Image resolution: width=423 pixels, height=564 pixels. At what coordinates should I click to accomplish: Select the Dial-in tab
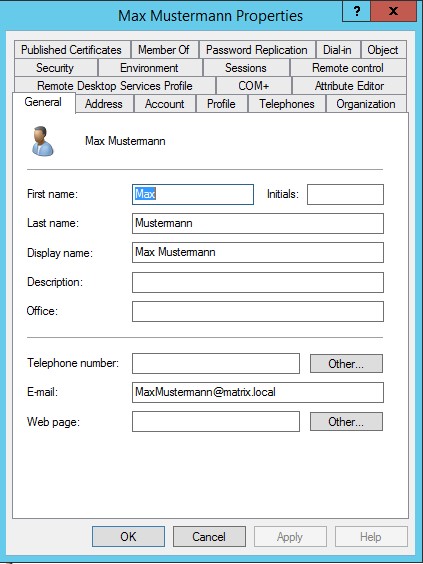pos(337,50)
